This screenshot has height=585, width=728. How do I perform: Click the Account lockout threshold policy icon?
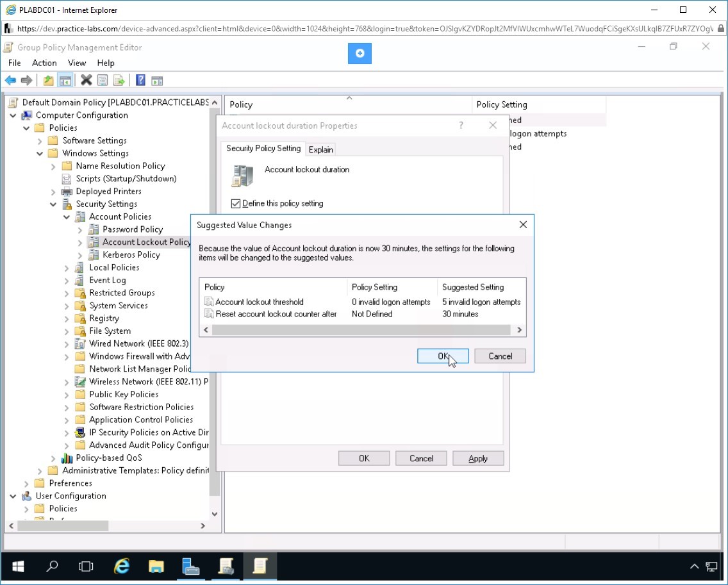(x=209, y=302)
